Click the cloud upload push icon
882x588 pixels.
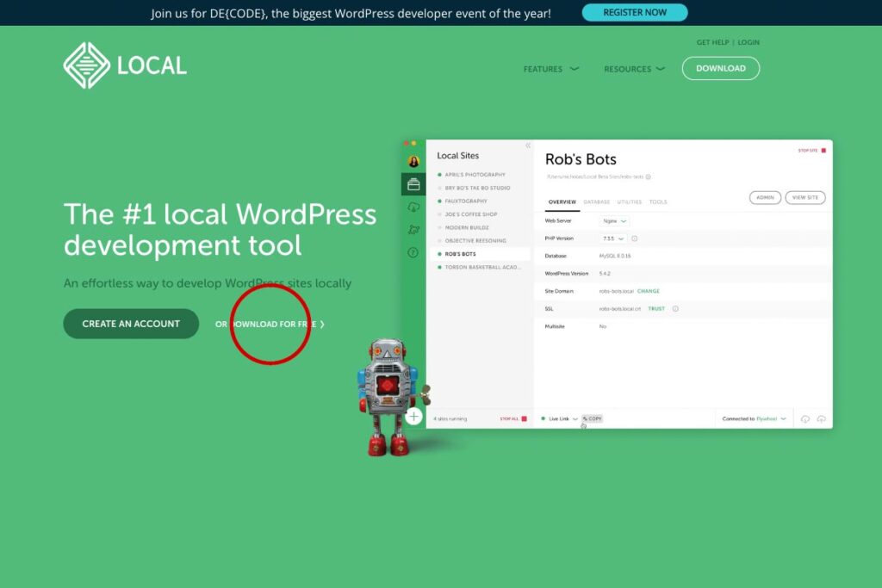pos(821,418)
